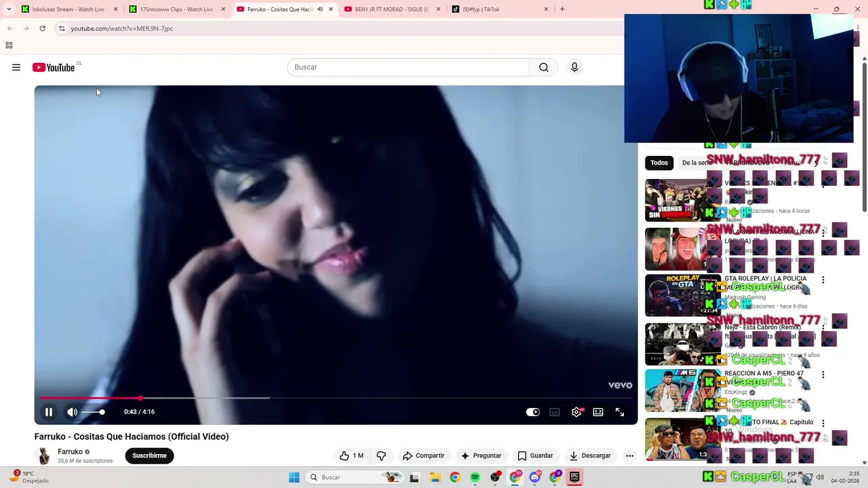Open the Windows Start menu

coord(294,477)
